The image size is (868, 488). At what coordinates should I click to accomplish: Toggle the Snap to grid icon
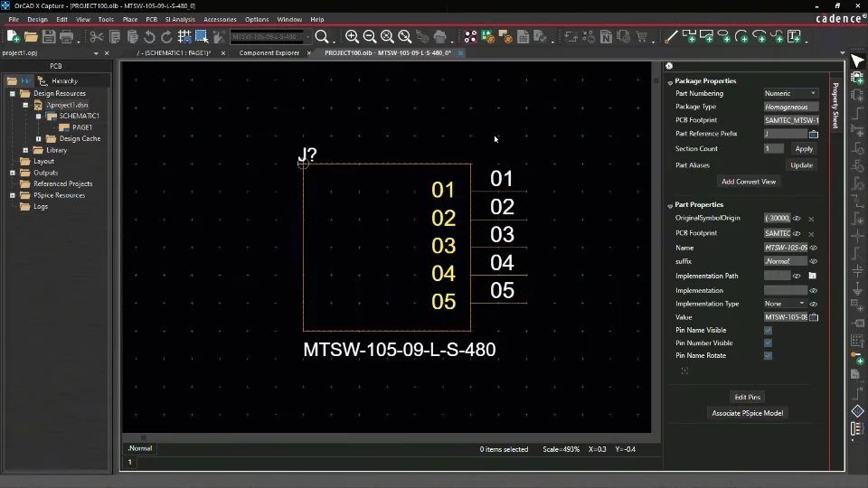[184, 37]
